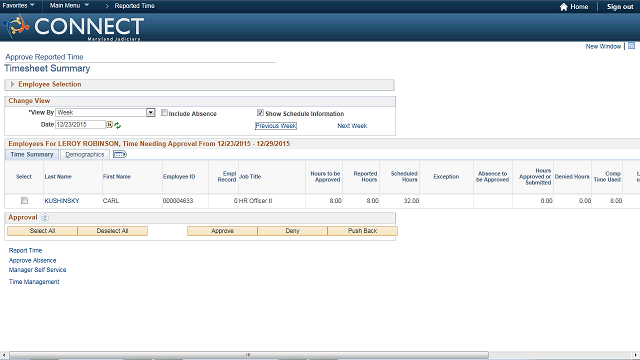
Task: Click the First Name column header
Action: tap(117, 177)
